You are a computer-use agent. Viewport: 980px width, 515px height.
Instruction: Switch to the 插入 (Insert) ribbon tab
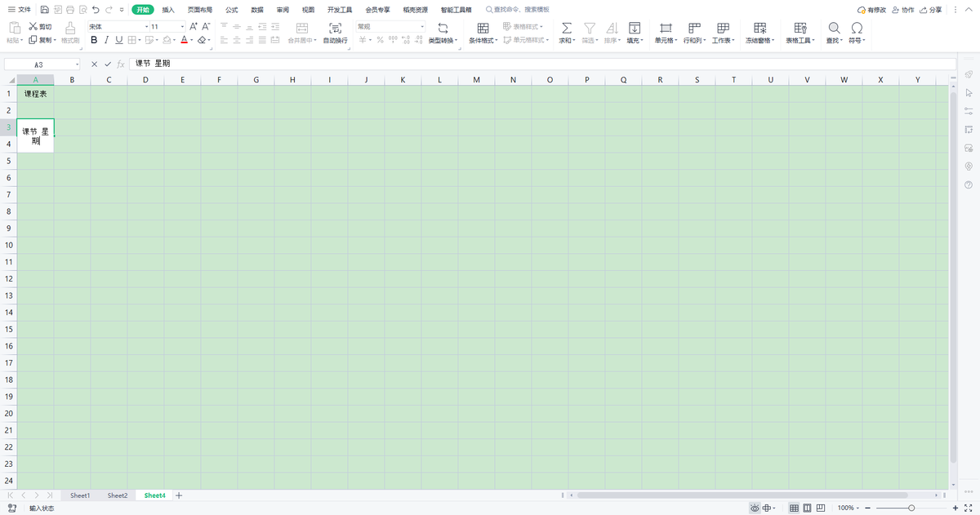click(x=168, y=10)
